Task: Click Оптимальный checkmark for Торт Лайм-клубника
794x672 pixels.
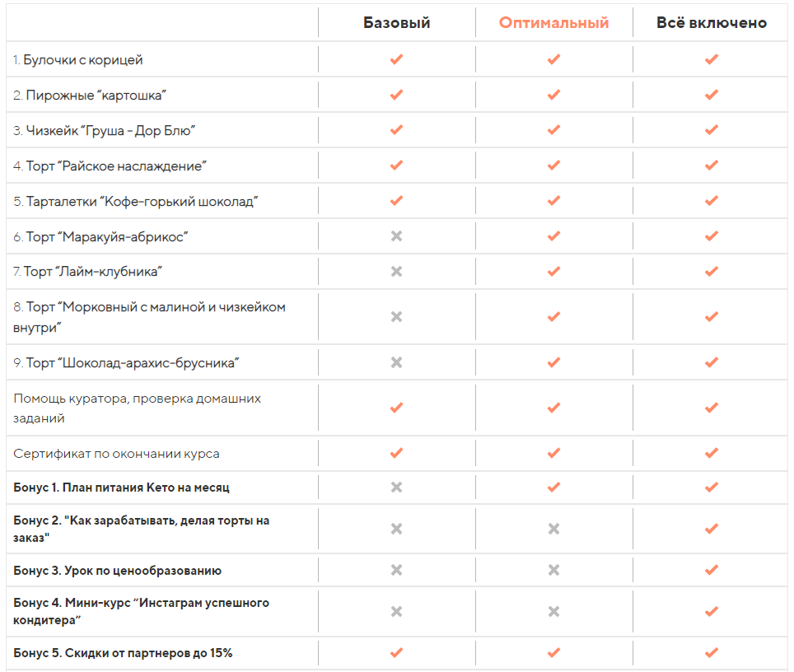Action: click(554, 272)
